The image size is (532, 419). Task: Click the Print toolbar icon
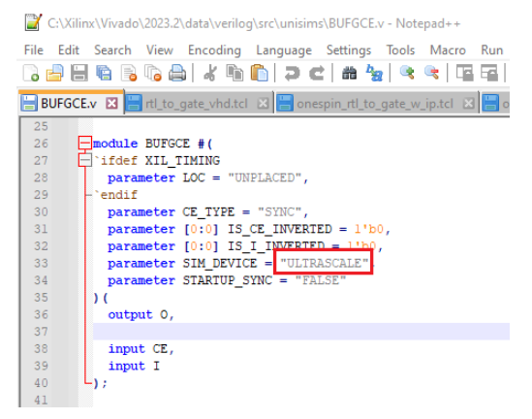[x=177, y=73]
